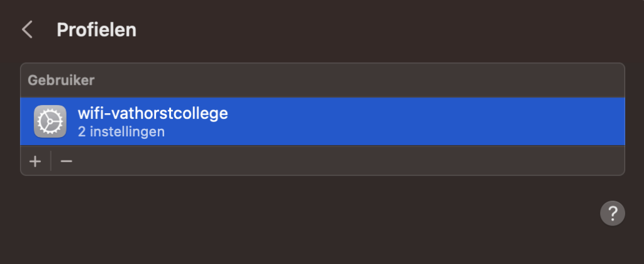Viewport: 644px width, 264px height.
Task: Click the "2 instellingen" subtitle text
Action: [121, 132]
